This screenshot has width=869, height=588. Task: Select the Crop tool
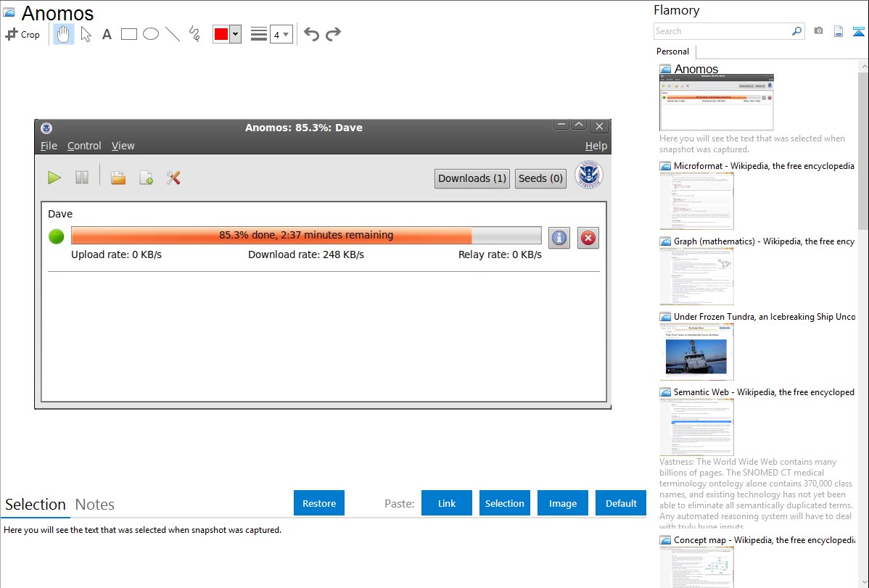coord(22,34)
